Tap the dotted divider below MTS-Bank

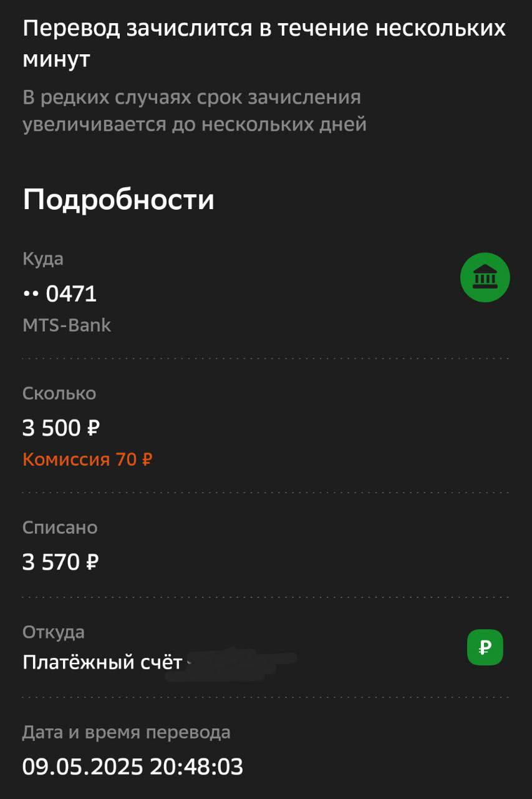point(266,358)
